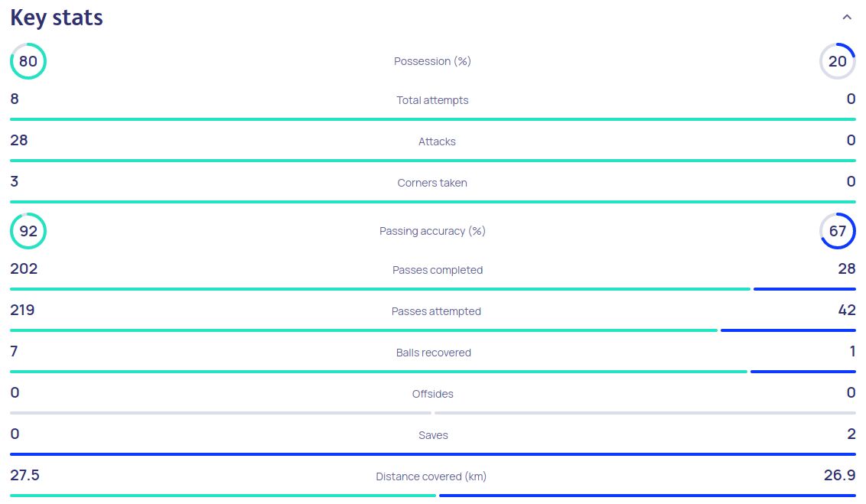Click the Attacks stat label

[437, 141]
